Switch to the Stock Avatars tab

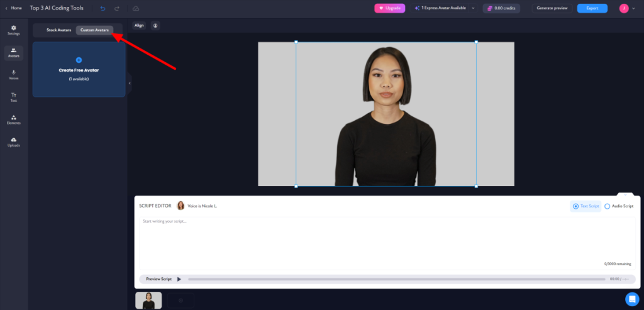point(58,30)
